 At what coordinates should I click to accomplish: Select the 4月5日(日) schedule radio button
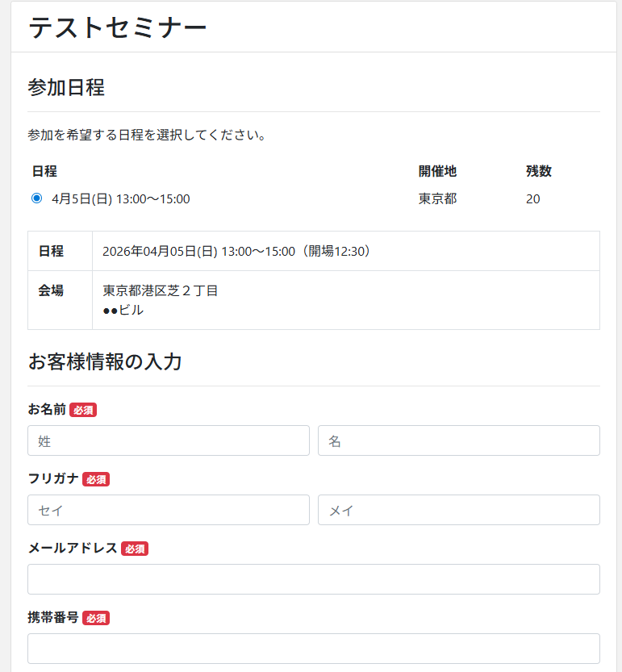(36, 198)
